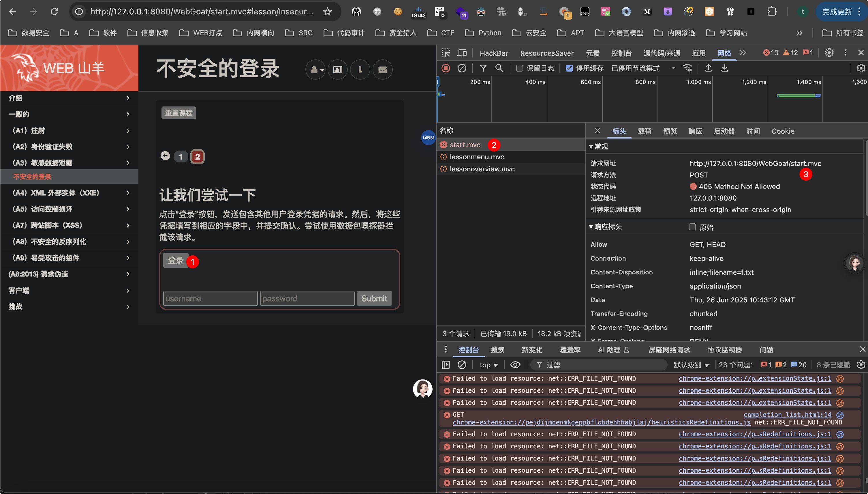
Task: Export HAR with download arrow icon
Action: tap(724, 68)
